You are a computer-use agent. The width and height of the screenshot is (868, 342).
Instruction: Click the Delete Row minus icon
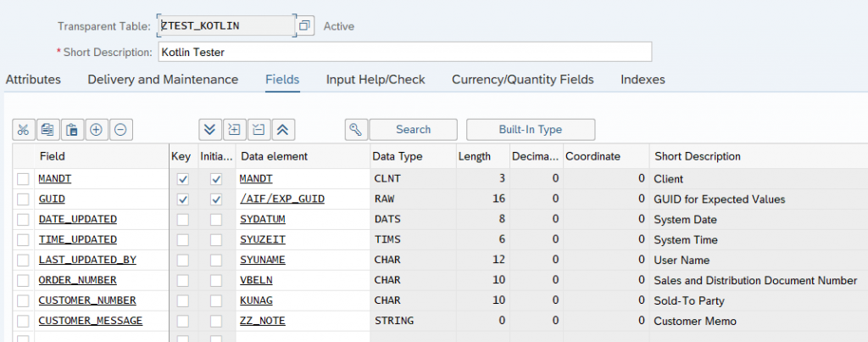tap(120, 130)
